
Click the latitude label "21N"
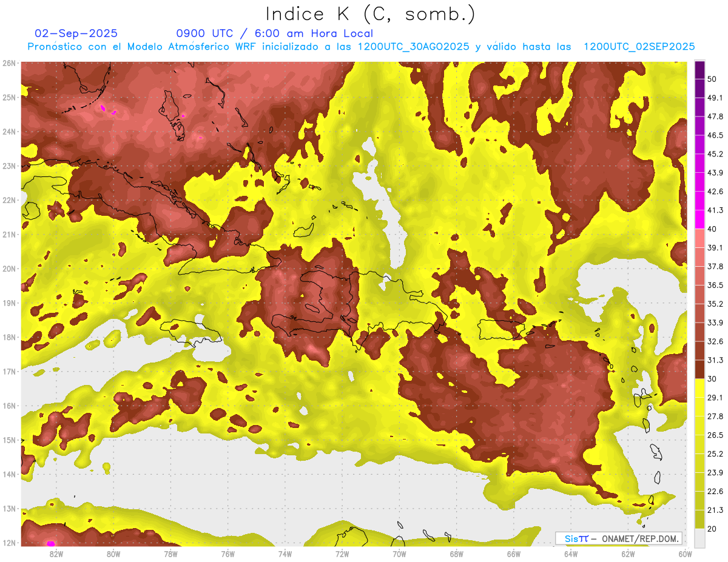tap(9, 234)
